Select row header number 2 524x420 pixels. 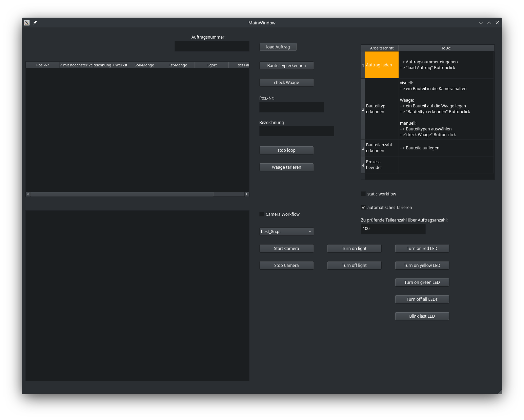pos(363,109)
